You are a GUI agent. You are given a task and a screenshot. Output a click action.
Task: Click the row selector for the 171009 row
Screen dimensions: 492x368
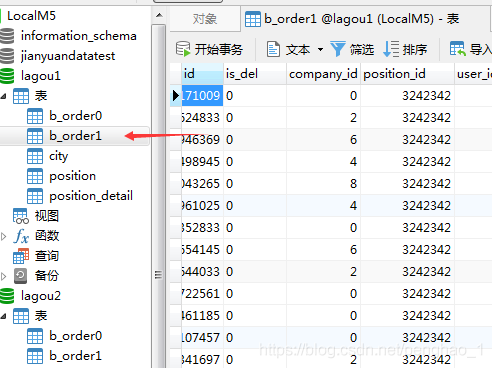(176, 96)
